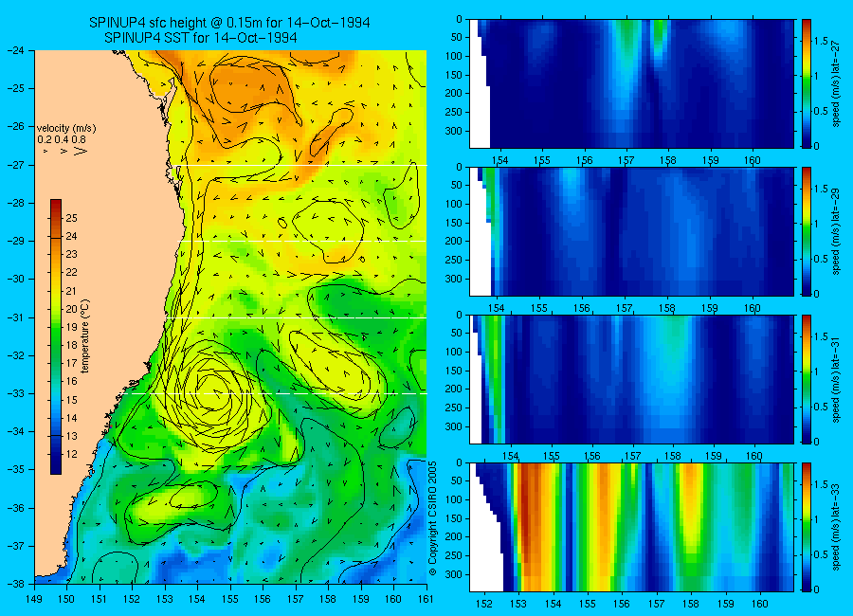This screenshot has width=853, height=616.
Task: Click the 25 value on temperature scale
Action: pos(71,218)
